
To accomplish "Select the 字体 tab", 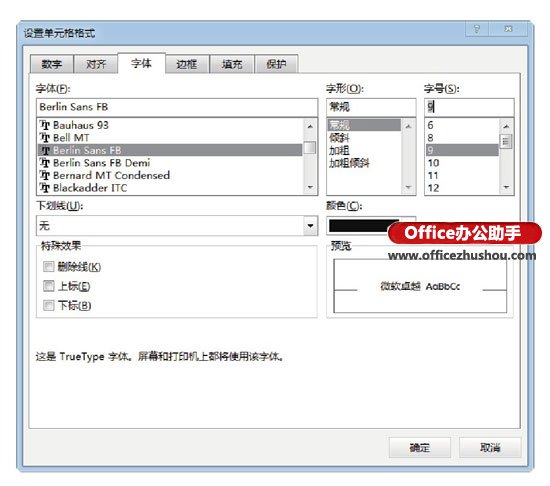I will pyautogui.click(x=141, y=63).
